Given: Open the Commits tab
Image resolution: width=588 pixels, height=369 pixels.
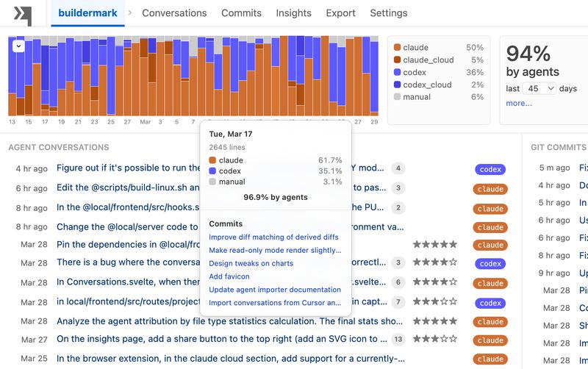Looking at the screenshot, I should point(241,13).
